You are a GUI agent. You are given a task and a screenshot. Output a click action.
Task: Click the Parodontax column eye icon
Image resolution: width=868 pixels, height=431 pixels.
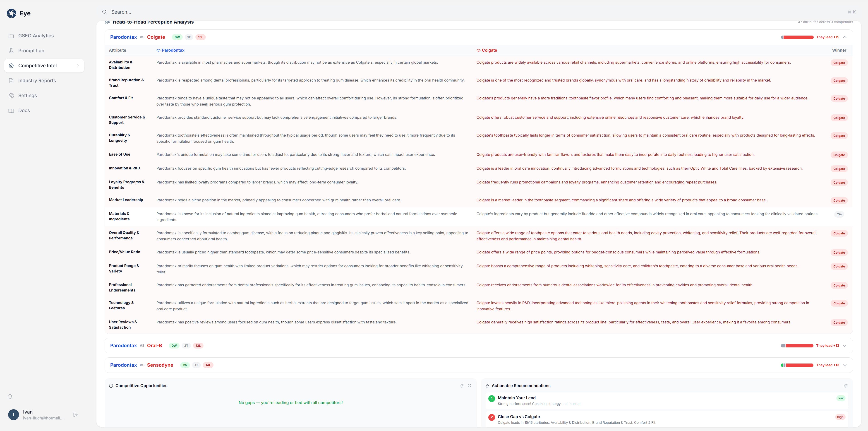tap(158, 50)
